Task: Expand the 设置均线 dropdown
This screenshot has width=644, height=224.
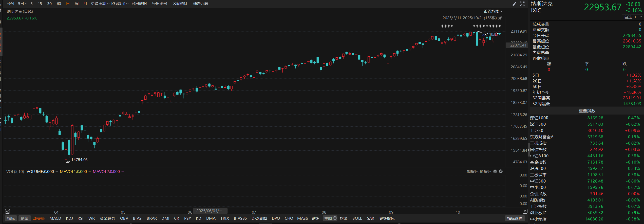Action: click(493, 11)
